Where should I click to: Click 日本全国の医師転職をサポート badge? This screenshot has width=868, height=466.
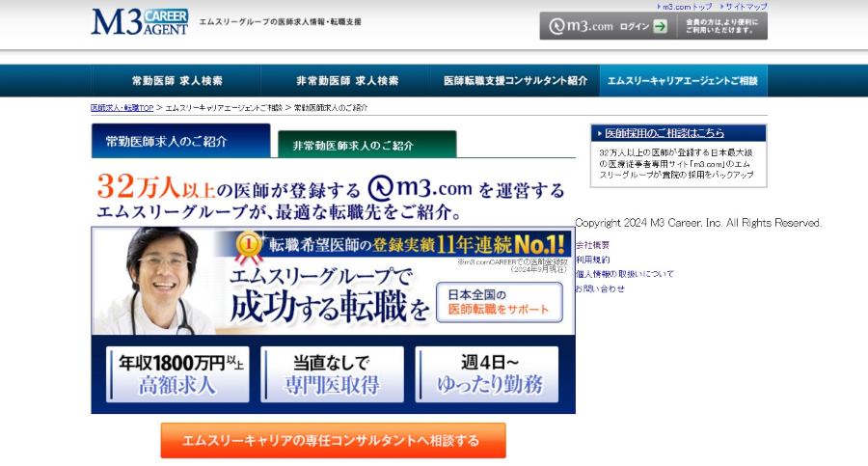point(500,303)
